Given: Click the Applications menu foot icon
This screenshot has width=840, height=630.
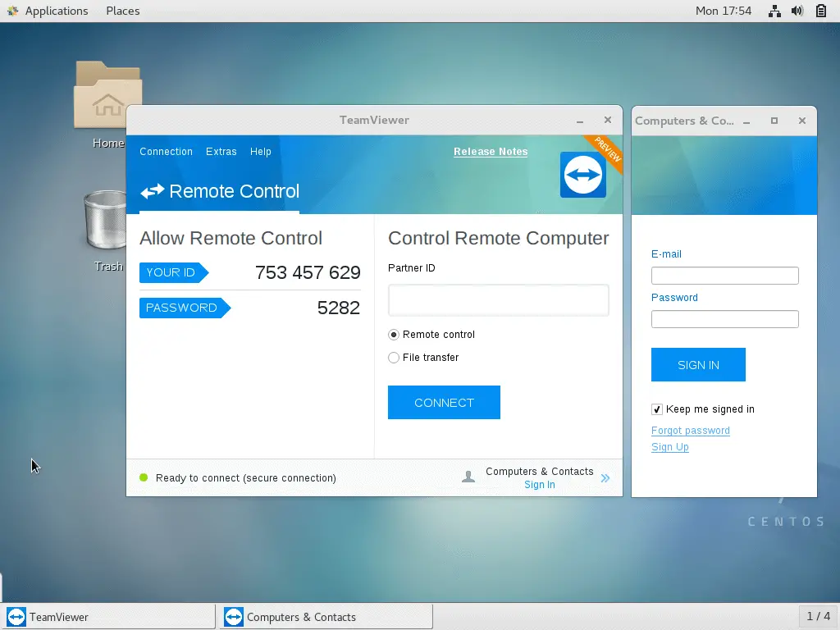Looking at the screenshot, I should [x=13, y=11].
